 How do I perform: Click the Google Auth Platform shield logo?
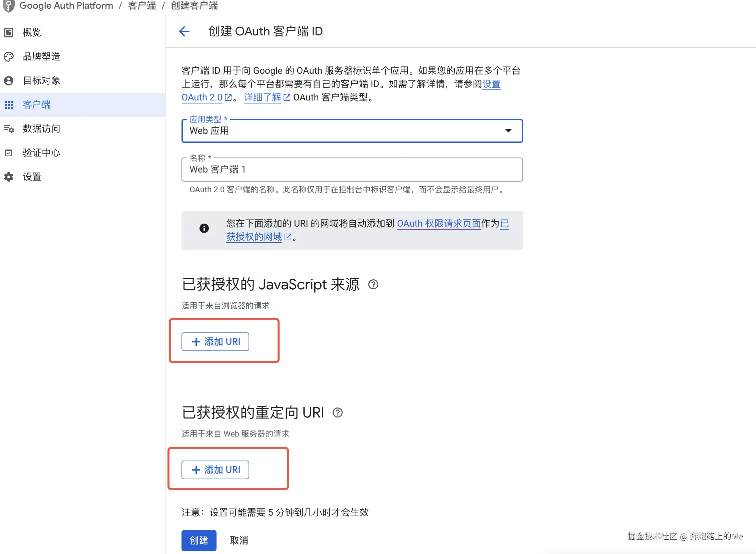pyautogui.click(x=9, y=6)
